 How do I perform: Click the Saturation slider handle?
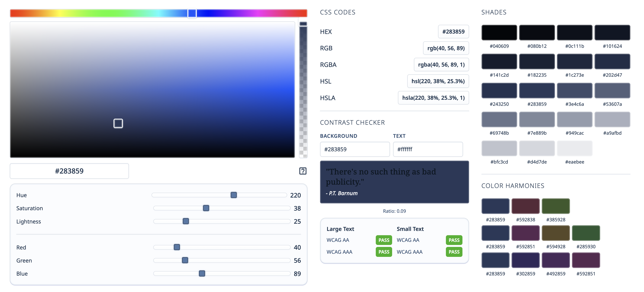(206, 208)
